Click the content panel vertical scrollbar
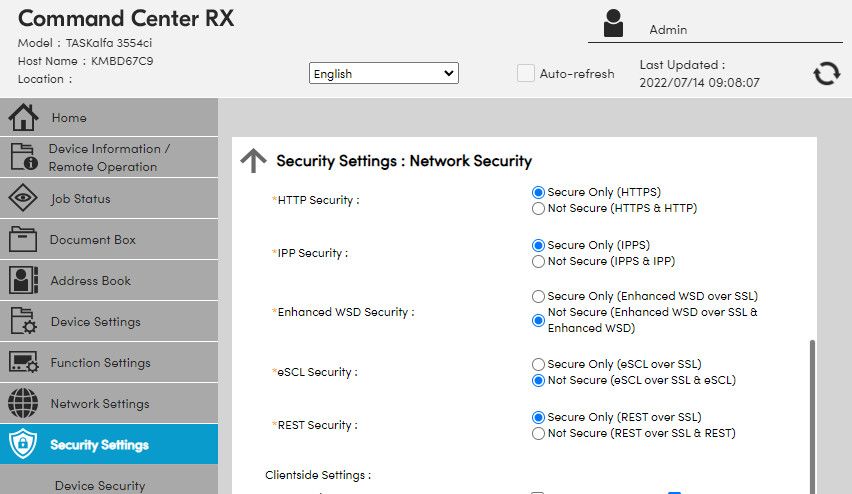 click(812, 416)
